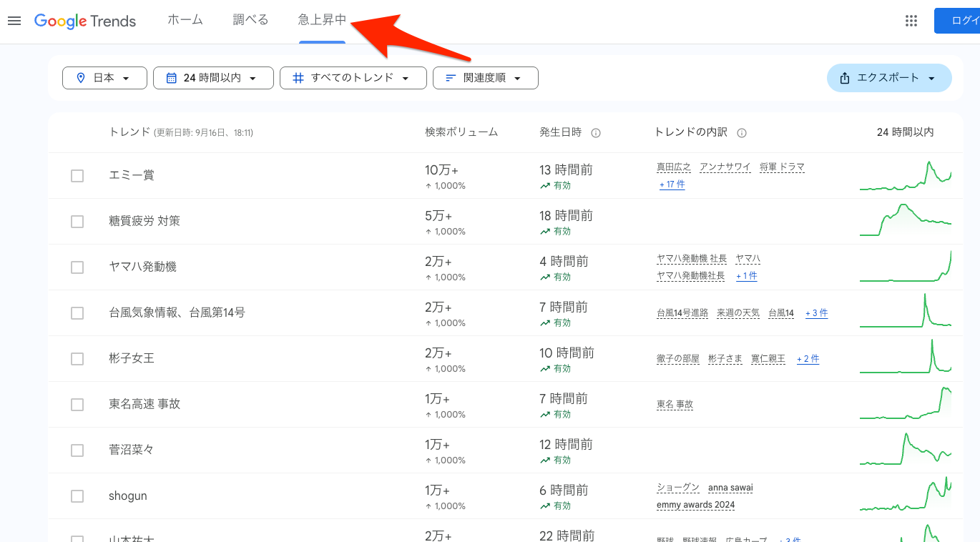Image resolution: width=980 pixels, height=542 pixels.
Task: Click info icon beside トレンドの内訳
Action: click(742, 133)
